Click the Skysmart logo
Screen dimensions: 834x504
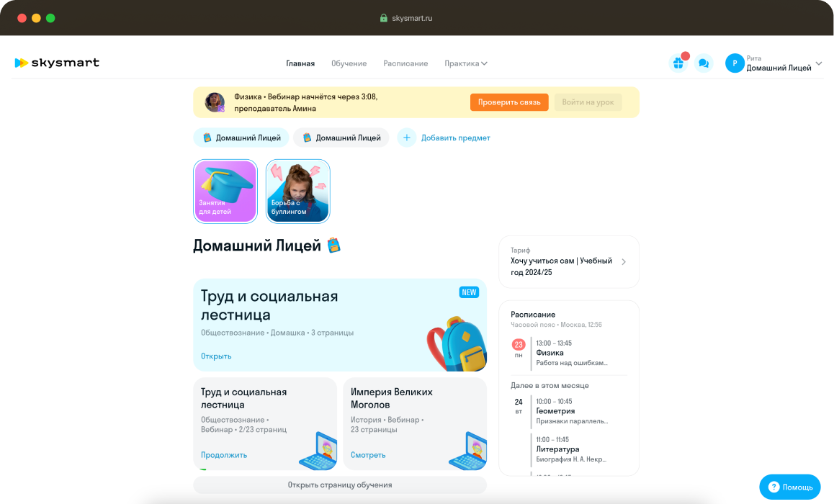point(57,63)
